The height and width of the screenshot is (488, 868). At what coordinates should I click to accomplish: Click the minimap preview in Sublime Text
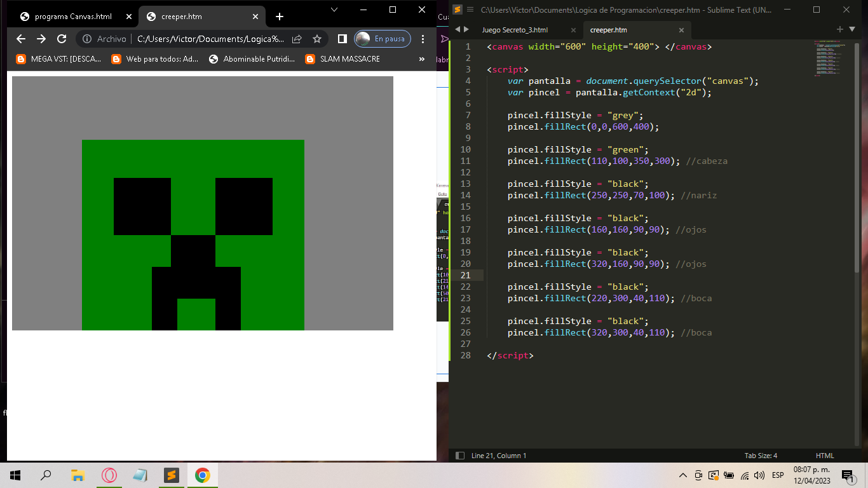831,58
